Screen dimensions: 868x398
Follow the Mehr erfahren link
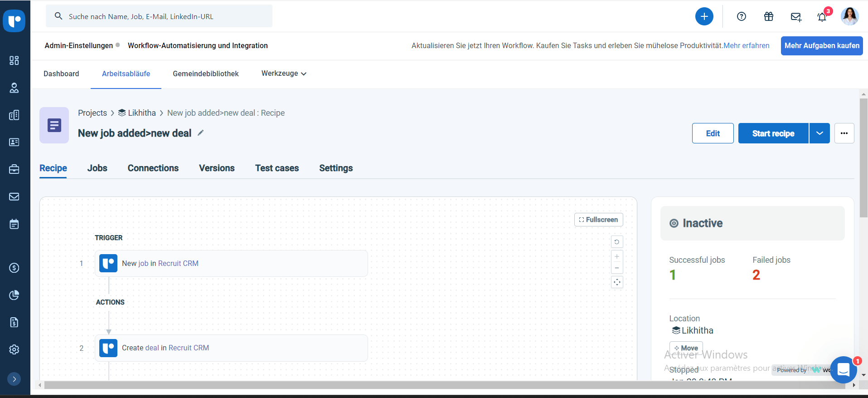746,45
